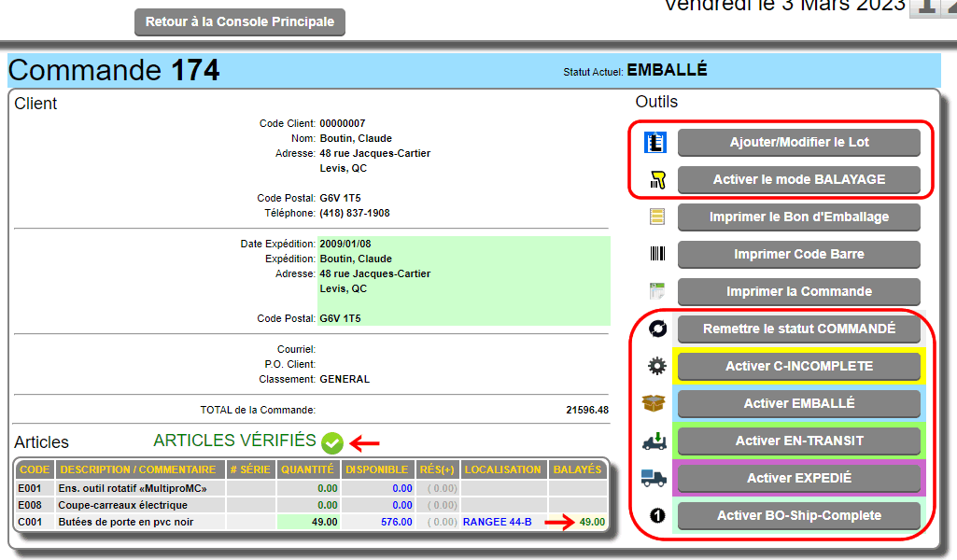Click the 49.00 value in the BALAYÉS column
The image size is (957, 560).
[x=592, y=522]
